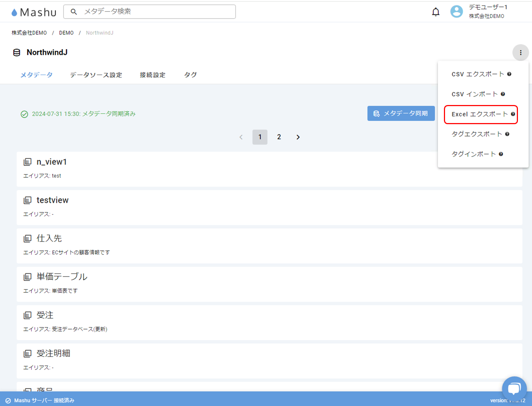Open the 単価テーブル table entry
The width and height of the screenshot is (532, 406).
click(62, 277)
